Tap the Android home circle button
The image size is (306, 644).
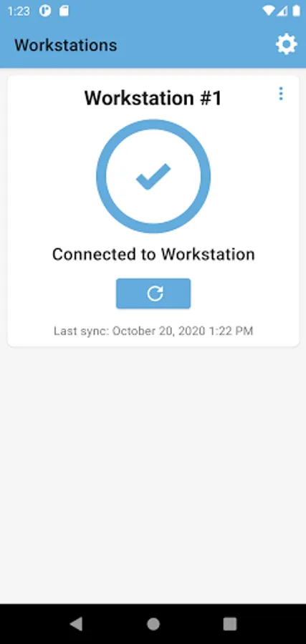pyautogui.click(x=153, y=624)
